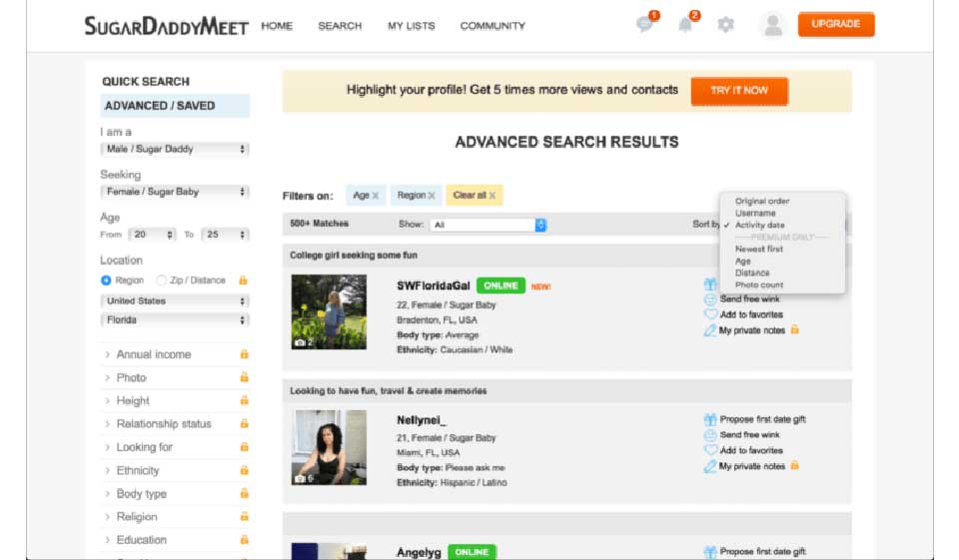Click the Age From stepper field

(x=153, y=235)
